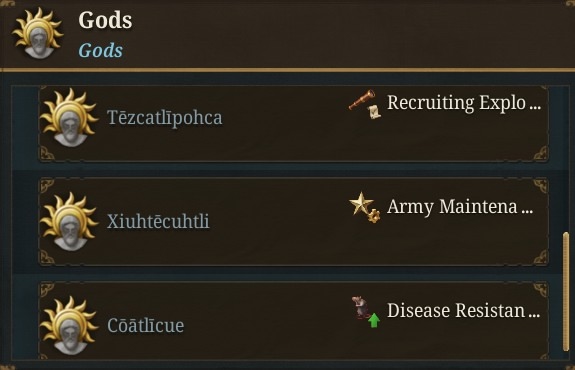Click the Gods header sun-bust icon
This screenshot has width=575, height=370.
point(38,33)
